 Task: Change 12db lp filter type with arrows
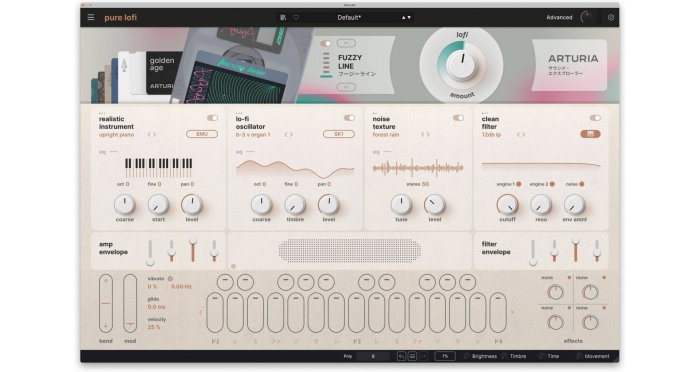(521, 134)
